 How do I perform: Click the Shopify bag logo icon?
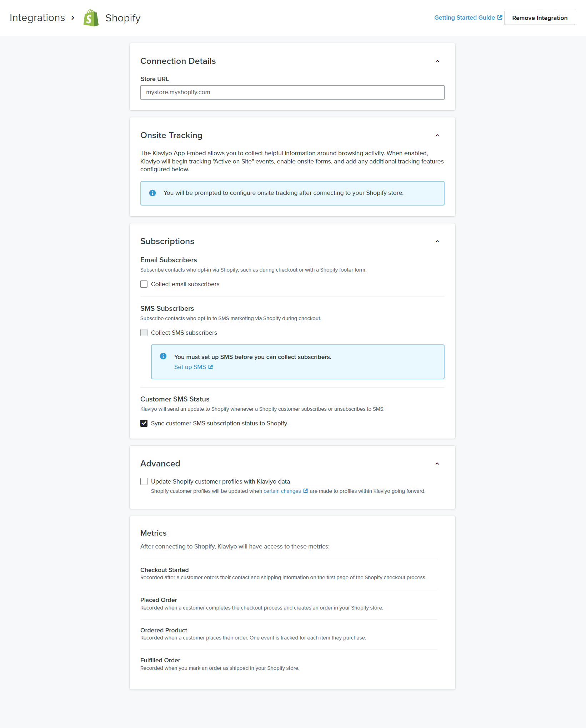coord(91,18)
